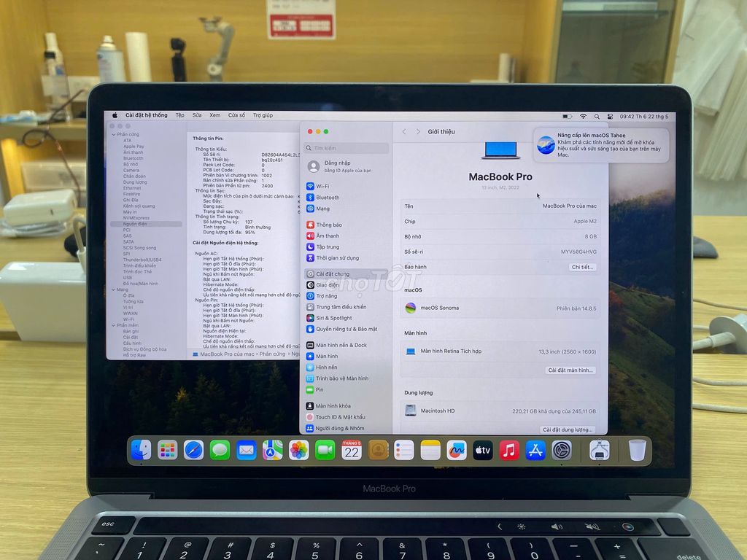Viewport: 747px width, 560px height.
Task: Collapse Phần cứng tree in System Information
Action: pos(114,135)
